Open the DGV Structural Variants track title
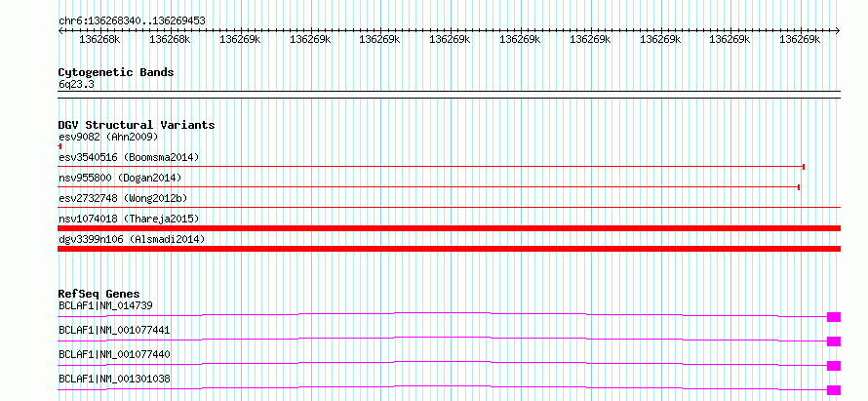 137,125
